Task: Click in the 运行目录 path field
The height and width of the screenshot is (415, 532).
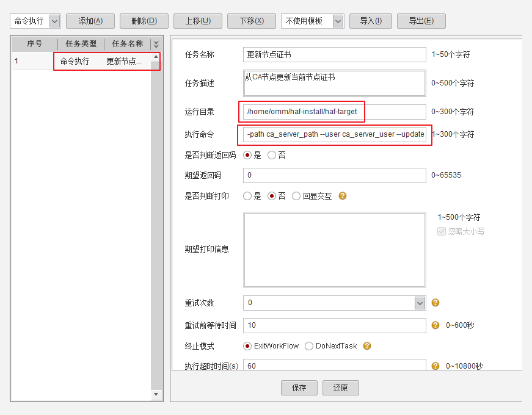Action: tap(335, 112)
